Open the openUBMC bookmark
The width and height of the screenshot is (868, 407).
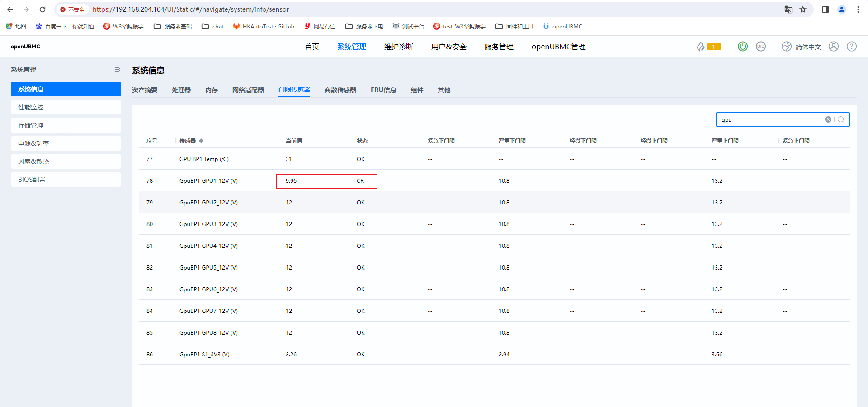point(562,26)
